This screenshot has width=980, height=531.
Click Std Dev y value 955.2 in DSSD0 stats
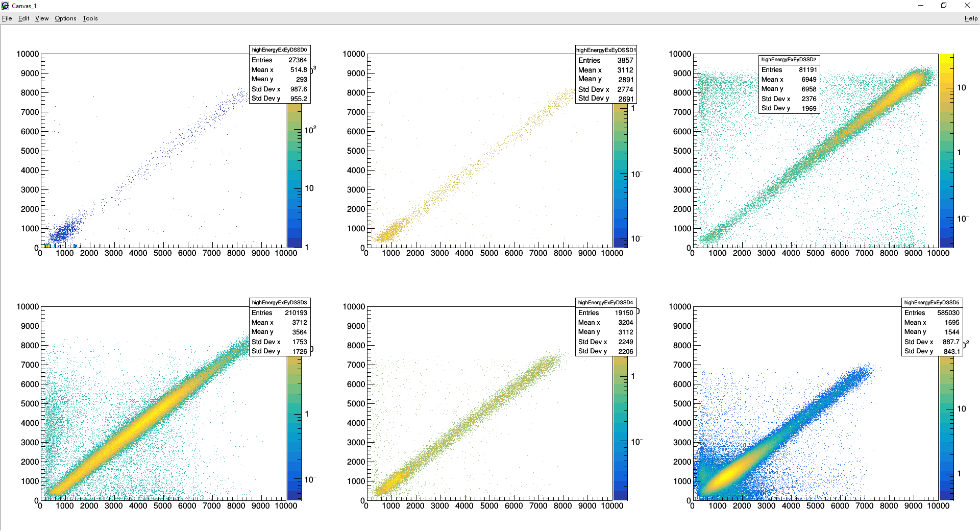click(x=299, y=99)
